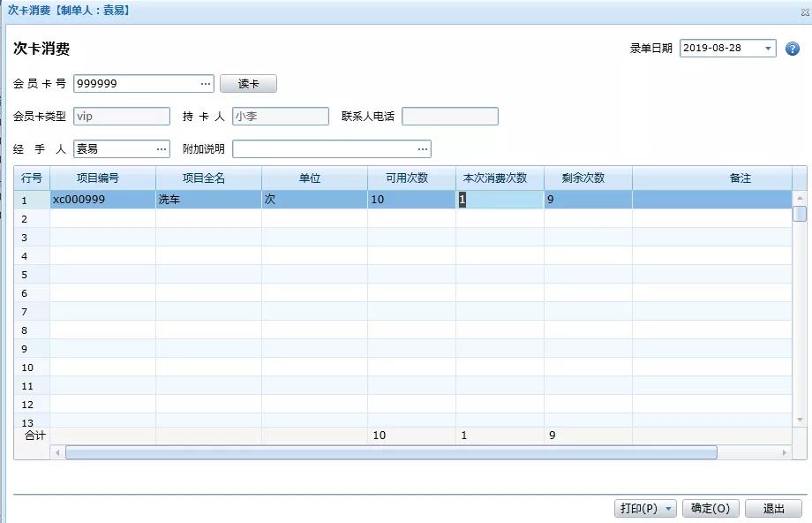Close the 次卡消费 window

tap(805, 11)
